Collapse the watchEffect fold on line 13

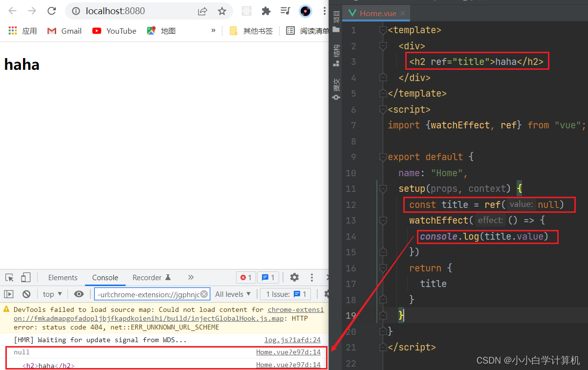pos(384,220)
